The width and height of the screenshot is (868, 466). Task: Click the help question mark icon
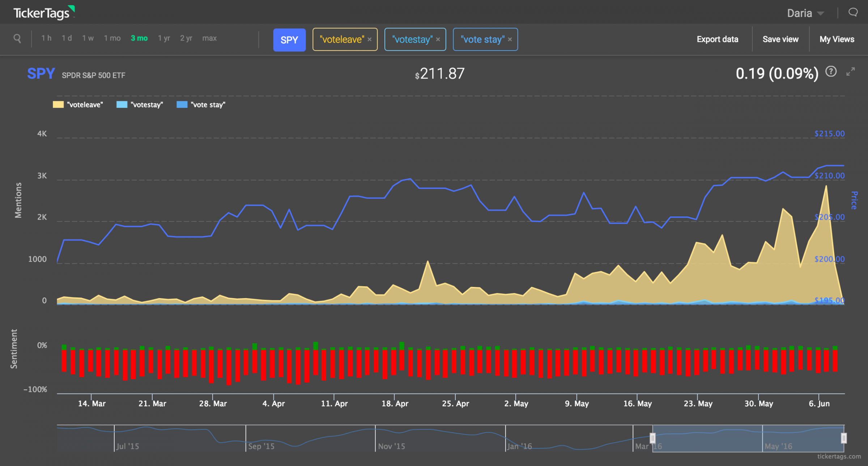click(x=831, y=72)
